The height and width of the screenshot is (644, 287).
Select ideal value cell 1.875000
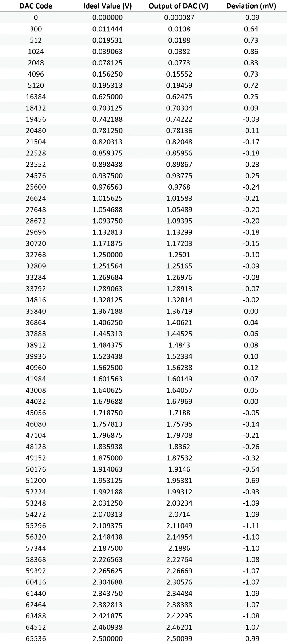(107, 458)
